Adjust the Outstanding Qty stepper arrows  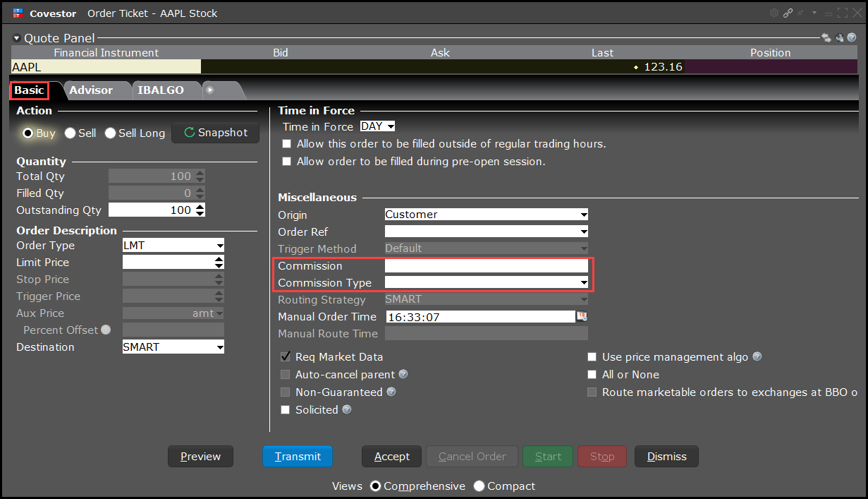tap(200, 210)
